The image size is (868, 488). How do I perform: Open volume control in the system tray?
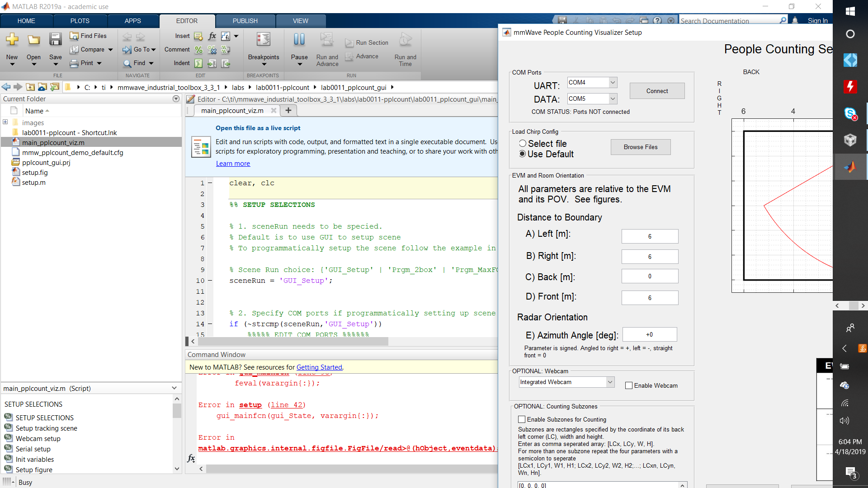click(844, 421)
